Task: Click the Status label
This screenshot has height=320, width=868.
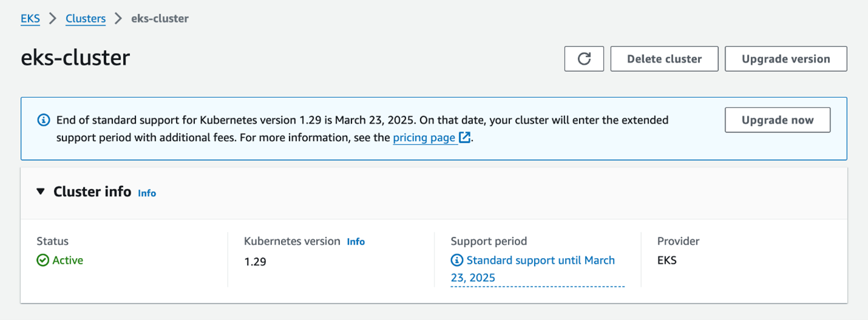Action: [x=53, y=241]
